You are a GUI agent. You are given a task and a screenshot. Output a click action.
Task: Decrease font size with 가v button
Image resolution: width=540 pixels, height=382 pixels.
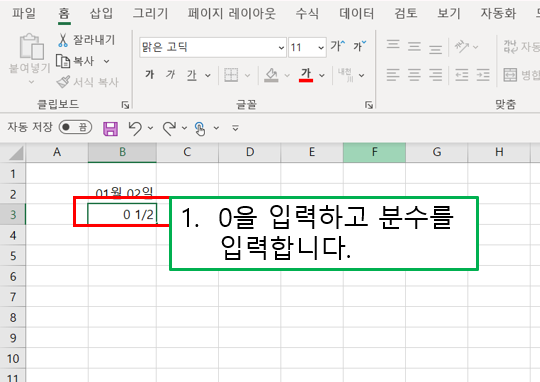359,46
